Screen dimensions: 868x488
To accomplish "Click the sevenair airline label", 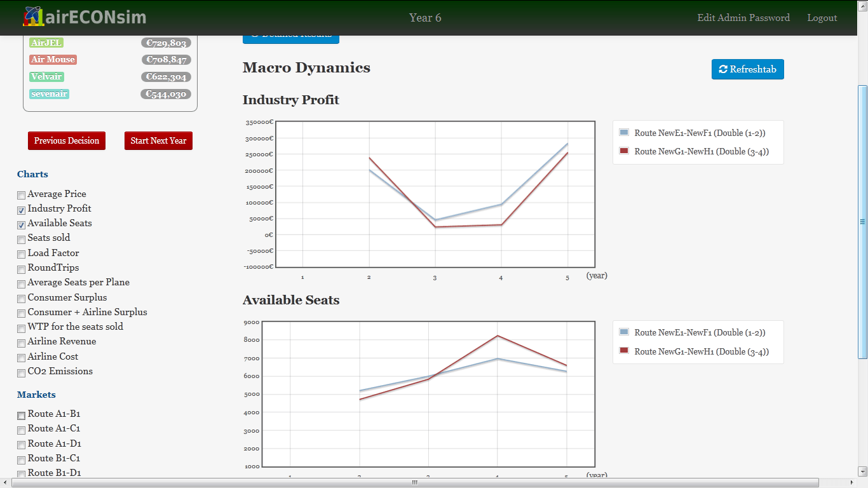I will coord(49,94).
